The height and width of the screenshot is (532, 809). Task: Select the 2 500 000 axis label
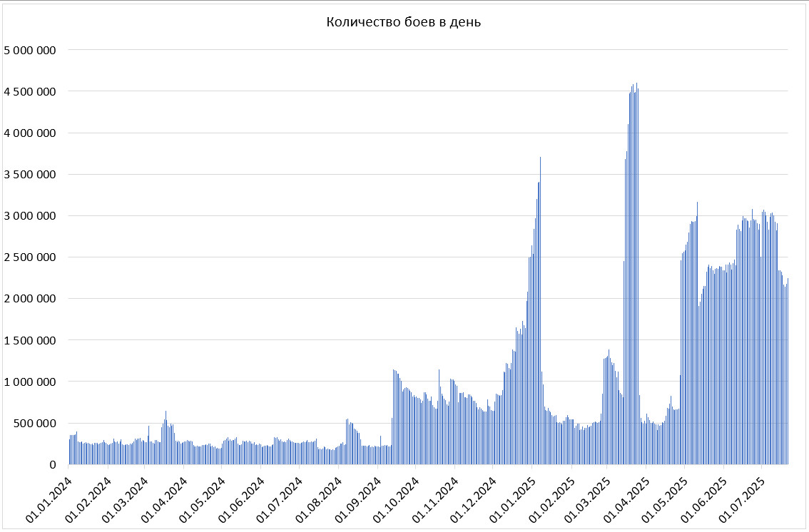(x=29, y=257)
